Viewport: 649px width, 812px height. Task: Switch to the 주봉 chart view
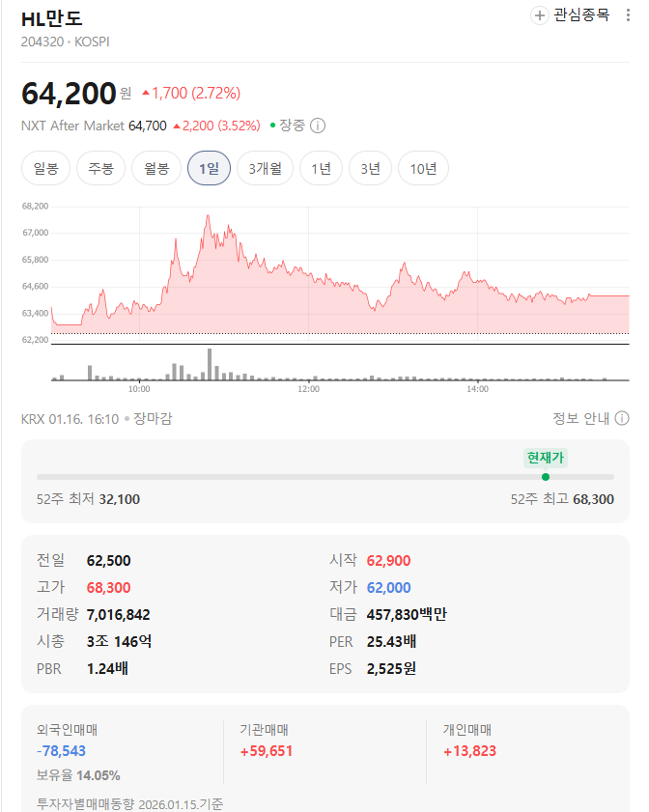click(x=98, y=167)
